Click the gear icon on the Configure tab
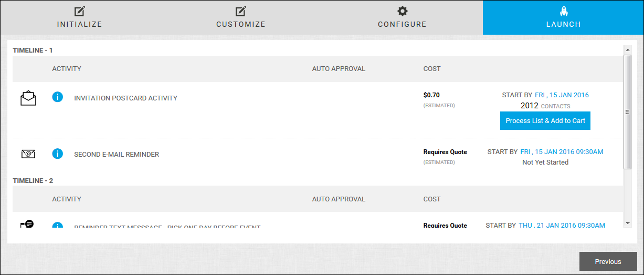Image resolution: width=644 pixels, height=275 pixels. 402,11
